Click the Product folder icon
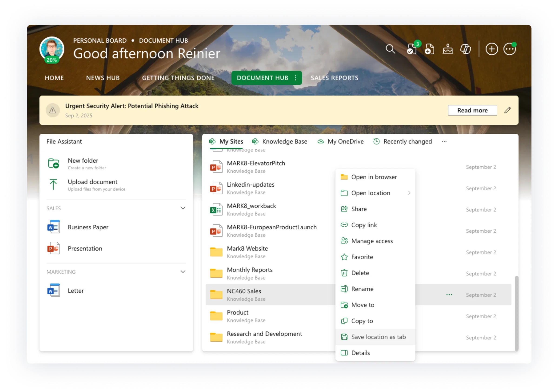 tap(216, 316)
